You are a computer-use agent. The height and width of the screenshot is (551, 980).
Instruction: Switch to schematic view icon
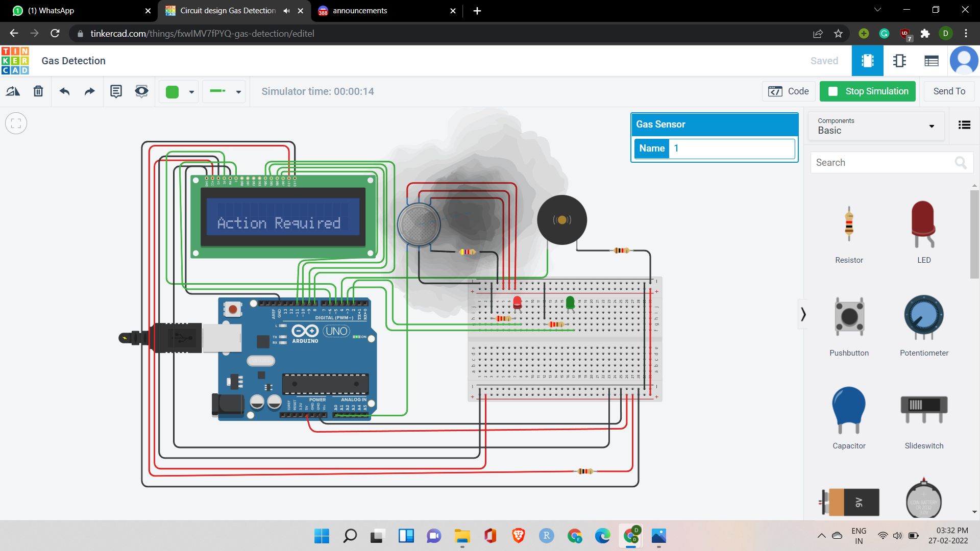tap(899, 61)
